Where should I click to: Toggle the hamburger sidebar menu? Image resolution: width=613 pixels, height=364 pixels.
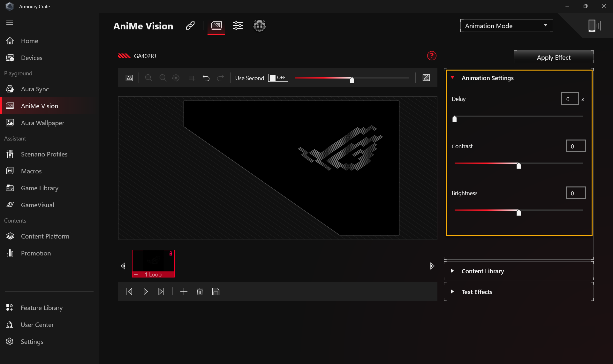pyautogui.click(x=10, y=22)
